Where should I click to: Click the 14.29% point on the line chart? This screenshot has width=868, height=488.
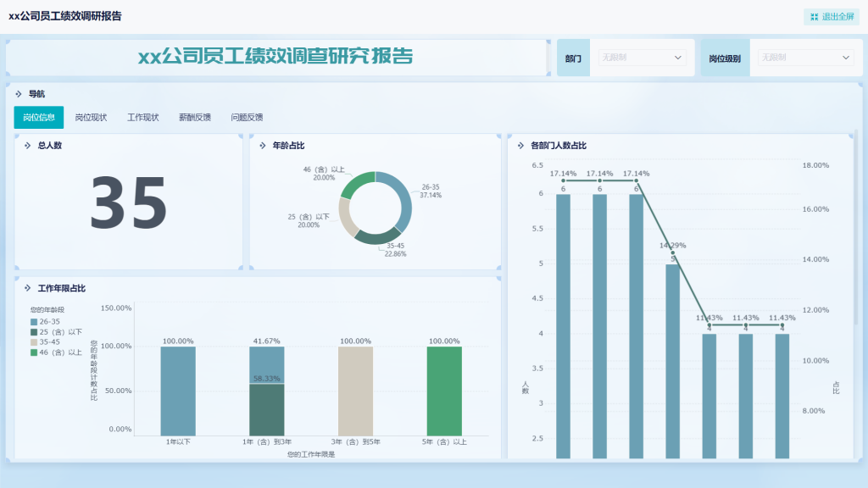pyautogui.click(x=673, y=252)
